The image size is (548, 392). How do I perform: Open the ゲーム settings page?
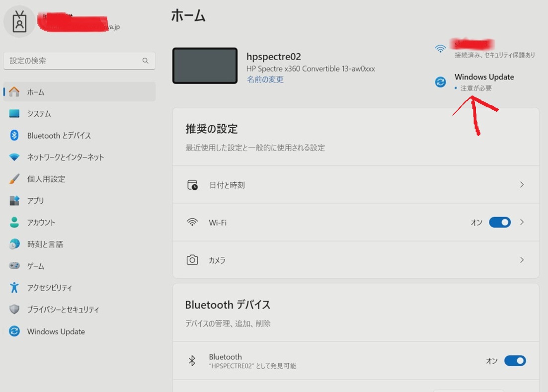click(79, 265)
